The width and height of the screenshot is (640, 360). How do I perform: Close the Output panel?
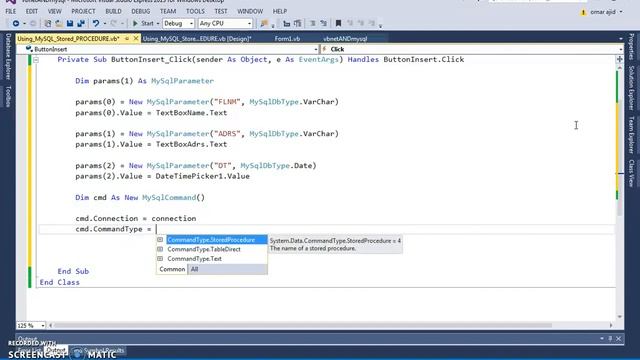(x=619, y=339)
